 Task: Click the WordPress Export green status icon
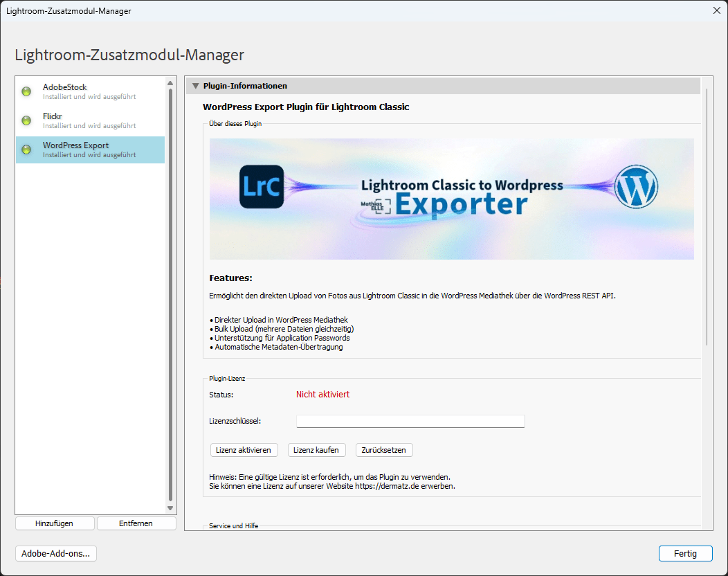click(x=26, y=150)
